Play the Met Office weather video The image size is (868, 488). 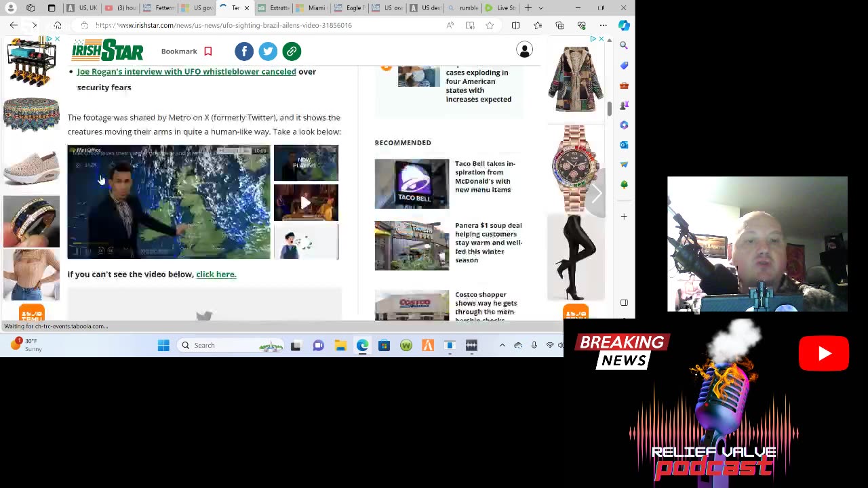click(168, 201)
